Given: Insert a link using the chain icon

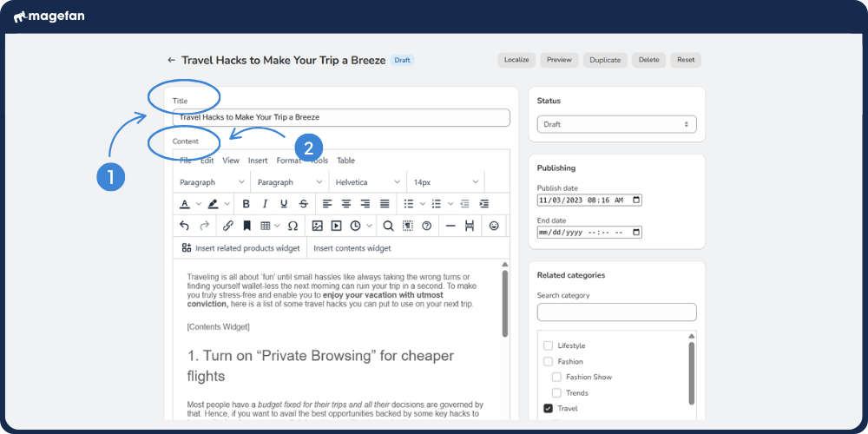Looking at the screenshot, I should [x=228, y=226].
